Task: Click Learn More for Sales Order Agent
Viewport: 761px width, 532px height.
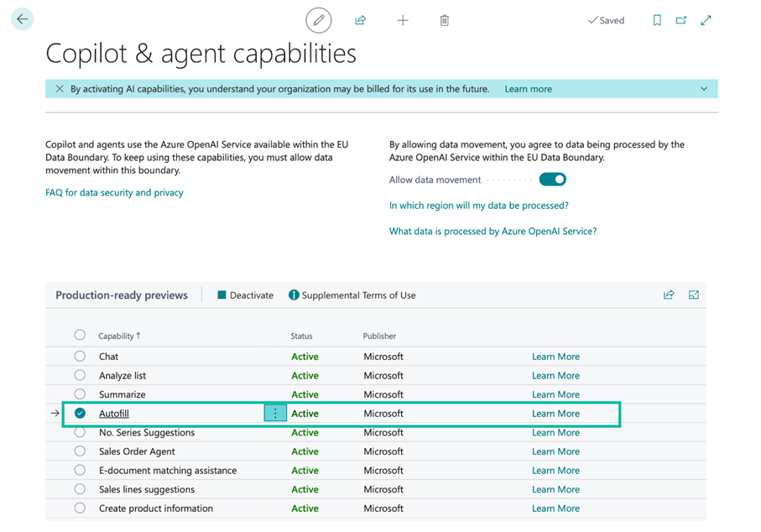Action: pyautogui.click(x=555, y=451)
